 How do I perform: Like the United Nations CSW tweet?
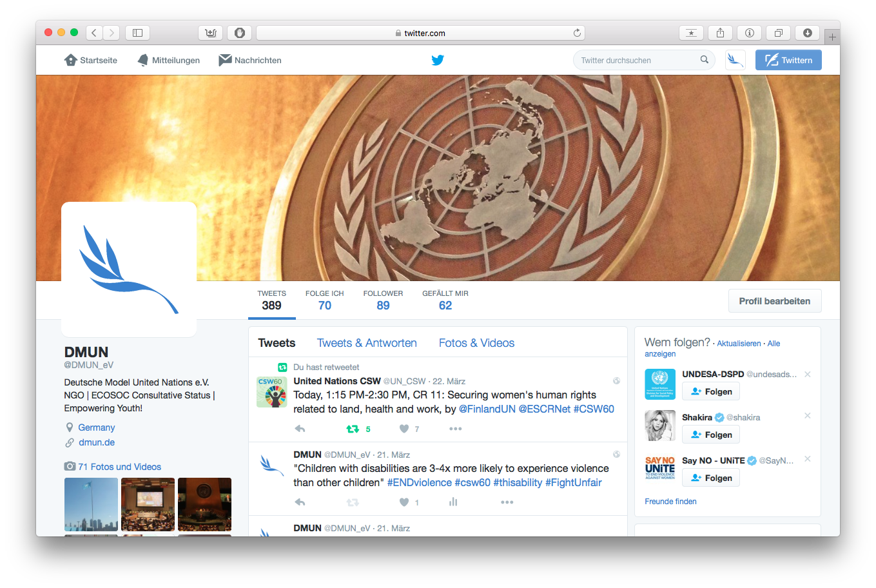point(404,429)
